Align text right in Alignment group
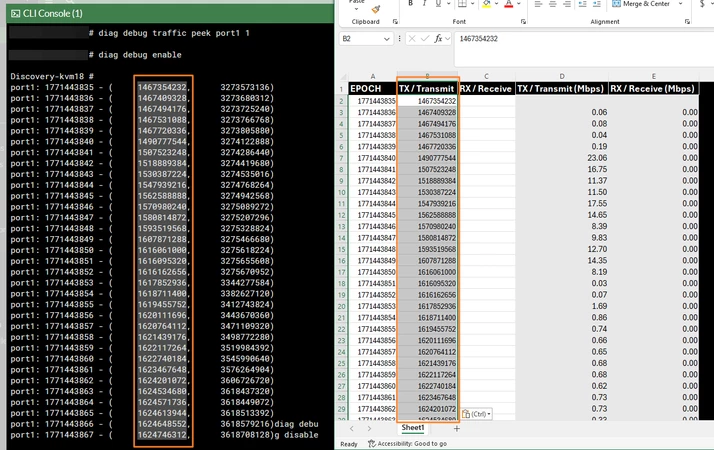 567,4
